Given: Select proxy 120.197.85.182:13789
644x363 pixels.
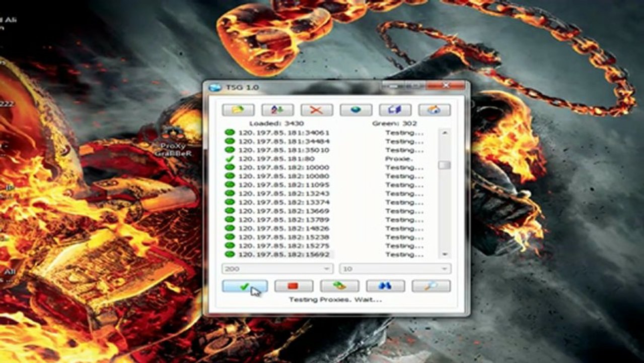Looking at the screenshot, I should click(284, 220).
